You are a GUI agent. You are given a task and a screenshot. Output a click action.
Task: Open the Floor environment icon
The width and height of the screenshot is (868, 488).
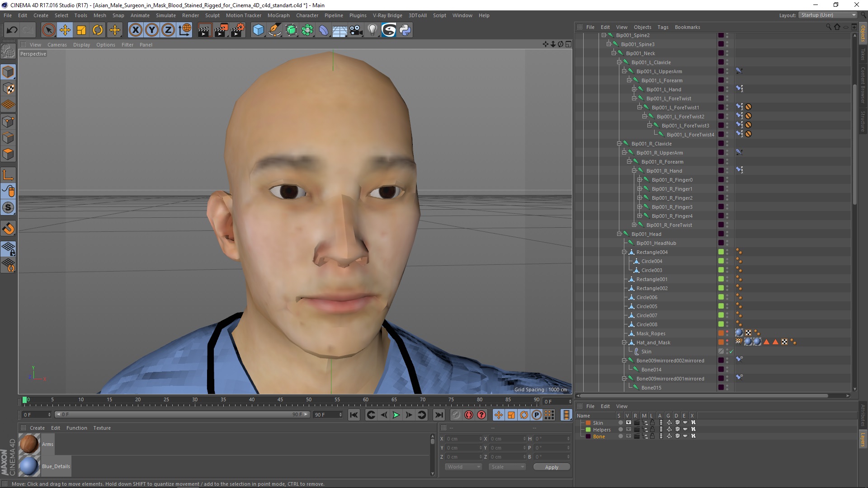pos(340,30)
